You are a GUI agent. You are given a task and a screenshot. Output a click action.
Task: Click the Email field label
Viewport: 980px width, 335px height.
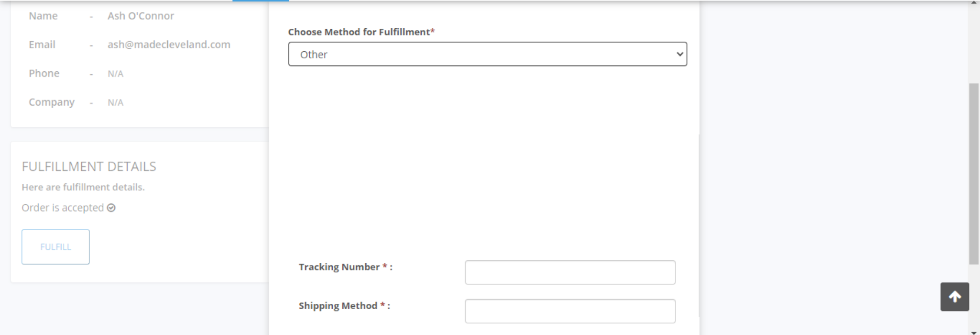[42, 45]
